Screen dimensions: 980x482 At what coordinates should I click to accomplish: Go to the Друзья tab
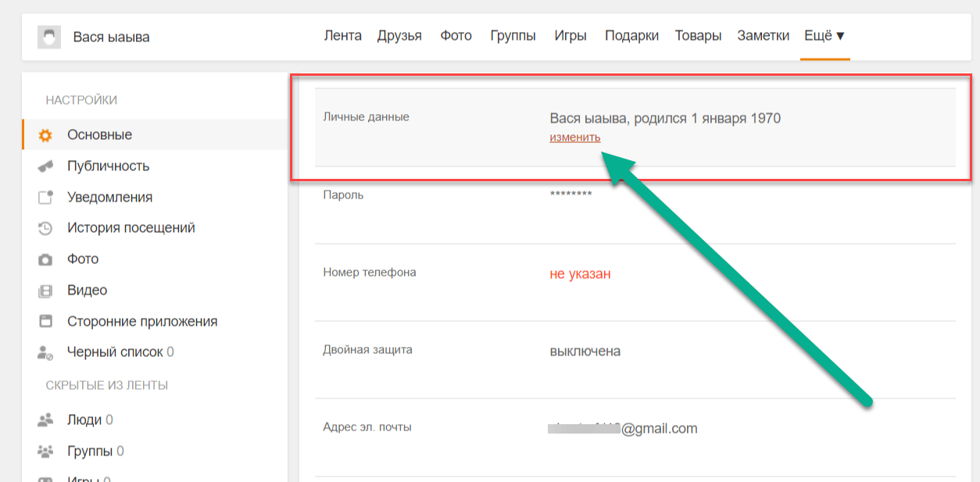tap(399, 36)
